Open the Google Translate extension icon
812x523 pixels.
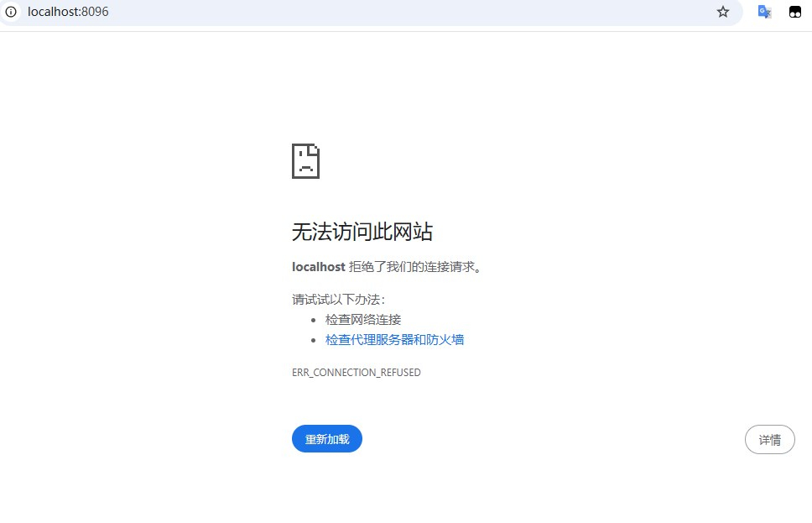pyautogui.click(x=764, y=12)
